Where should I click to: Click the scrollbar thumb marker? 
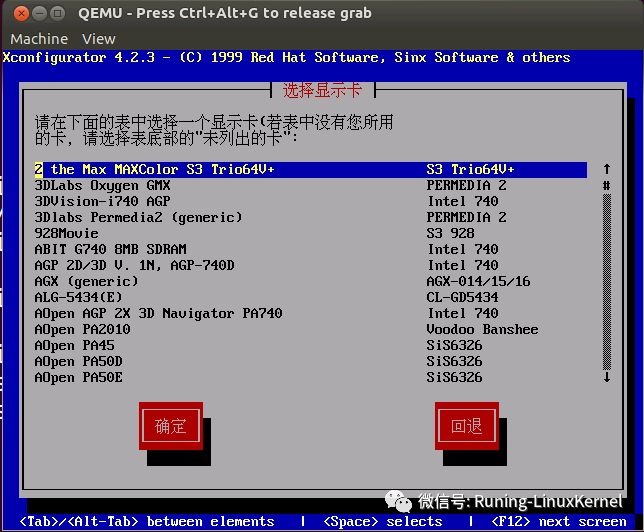[x=607, y=185]
